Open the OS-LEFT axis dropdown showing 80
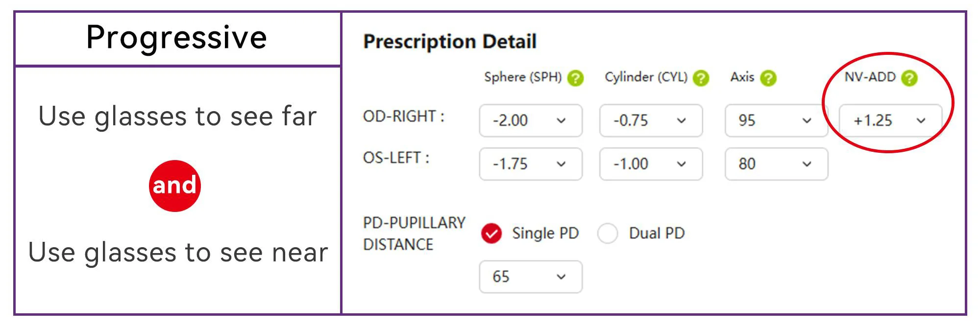980x327 pixels. [776, 164]
